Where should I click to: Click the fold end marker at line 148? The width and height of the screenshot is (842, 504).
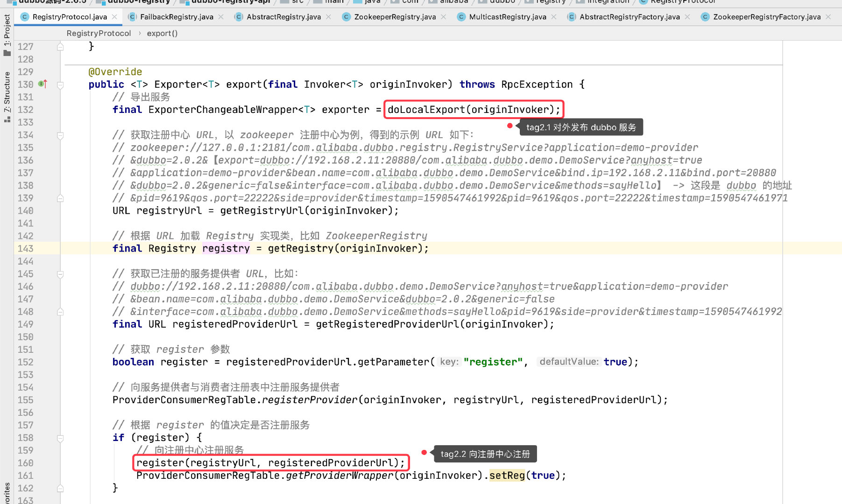tap(60, 312)
